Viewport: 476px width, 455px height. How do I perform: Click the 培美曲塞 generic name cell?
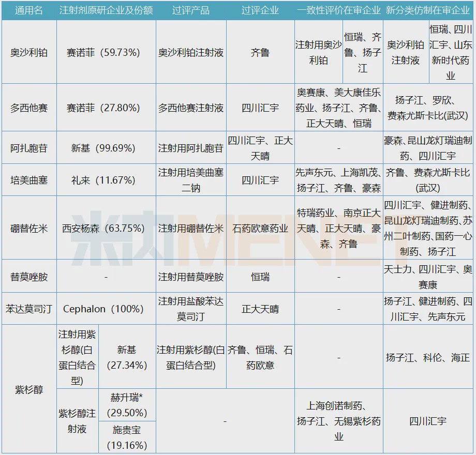(29, 180)
